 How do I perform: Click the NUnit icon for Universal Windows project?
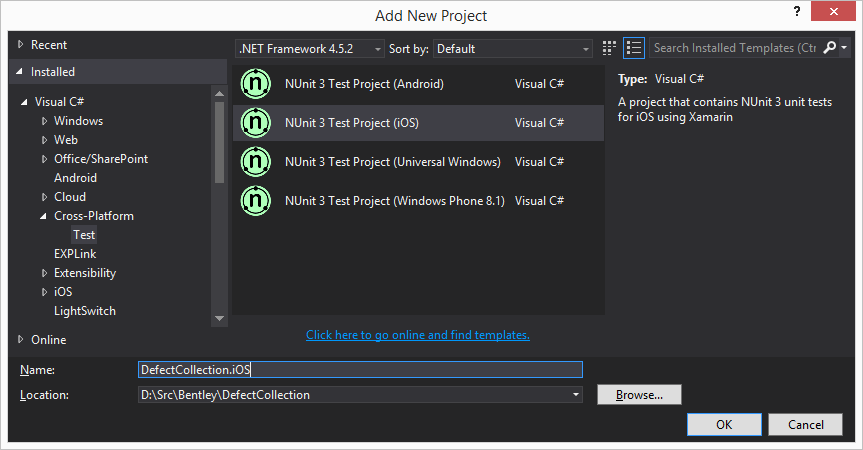click(x=255, y=162)
